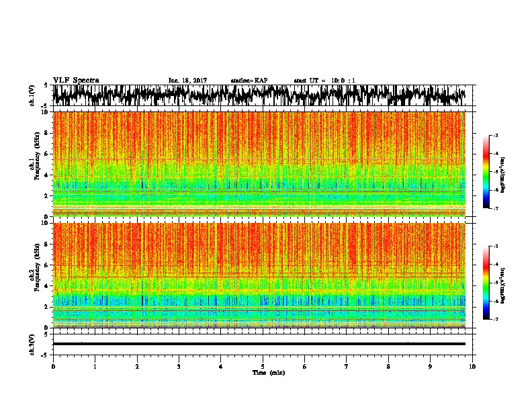Viewport: 532px width, 411px height.
Task: Click the "-7" label on ch.2 color bar
Action: [495, 319]
